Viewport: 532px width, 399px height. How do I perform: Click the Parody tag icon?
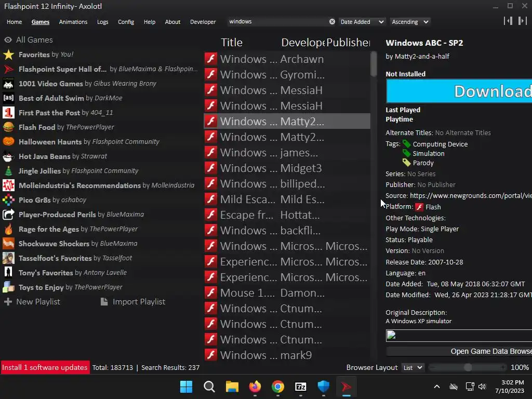pyautogui.click(x=406, y=163)
